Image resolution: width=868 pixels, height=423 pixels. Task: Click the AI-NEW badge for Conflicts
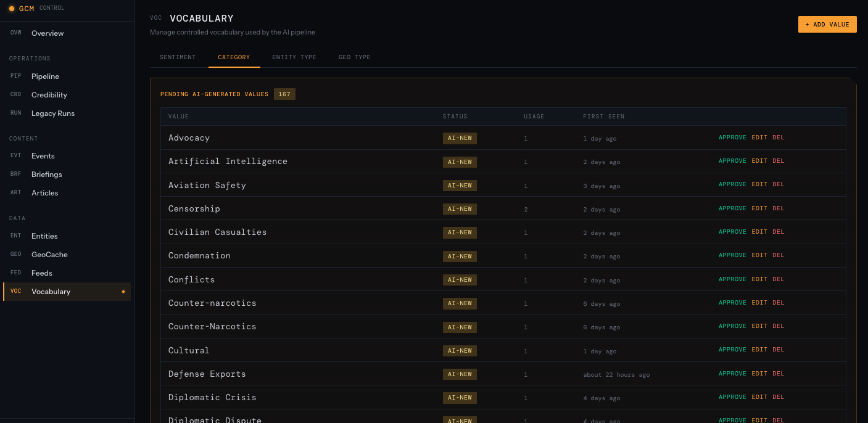point(460,280)
